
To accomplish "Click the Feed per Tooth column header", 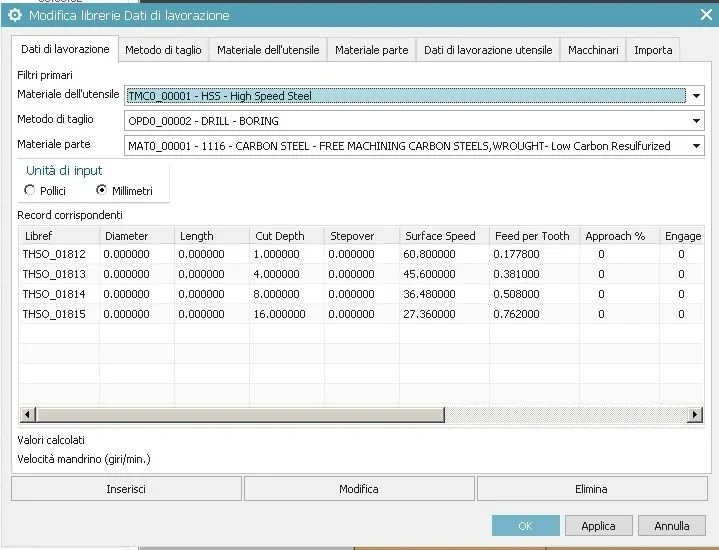I will 534,236.
